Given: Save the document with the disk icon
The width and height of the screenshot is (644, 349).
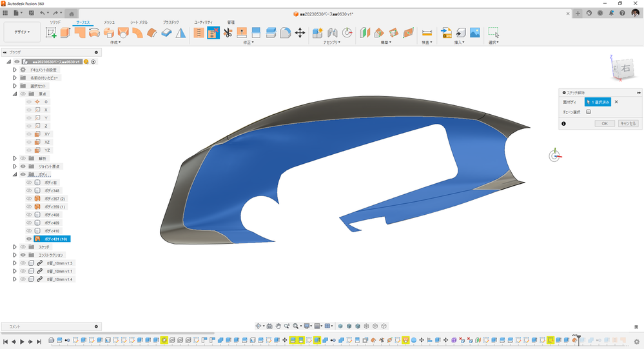Looking at the screenshot, I should (x=31, y=13).
